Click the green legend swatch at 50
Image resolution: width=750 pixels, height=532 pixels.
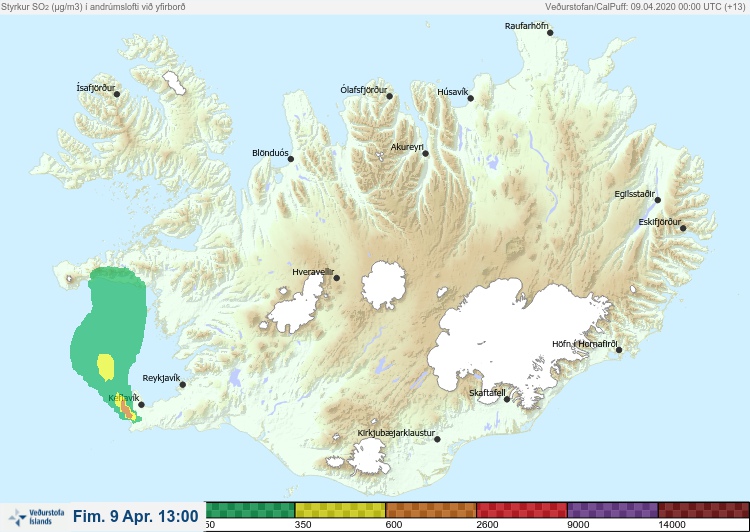coord(250,510)
